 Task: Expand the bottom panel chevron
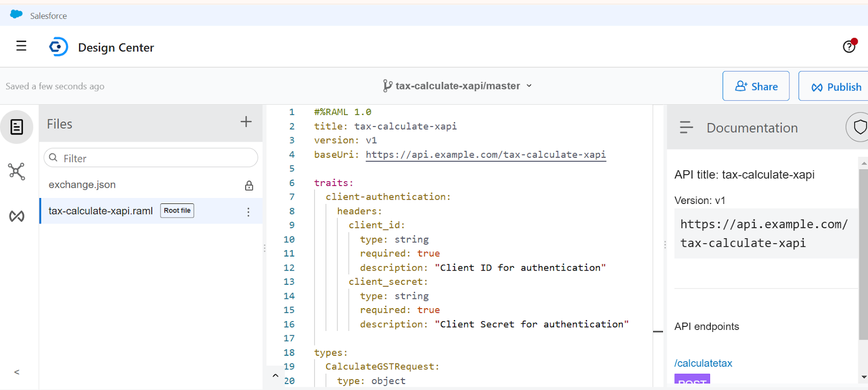(275, 375)
